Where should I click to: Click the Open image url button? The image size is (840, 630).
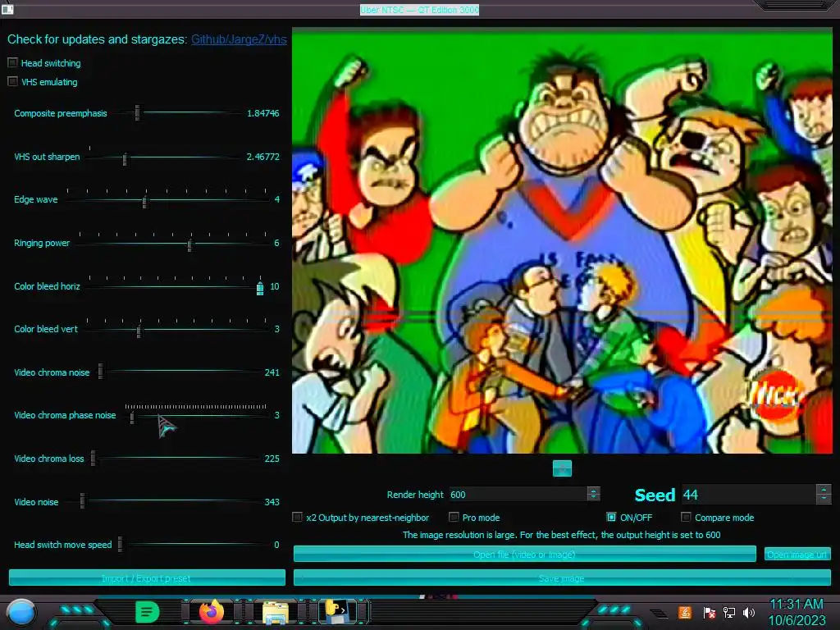click(797, 554)
